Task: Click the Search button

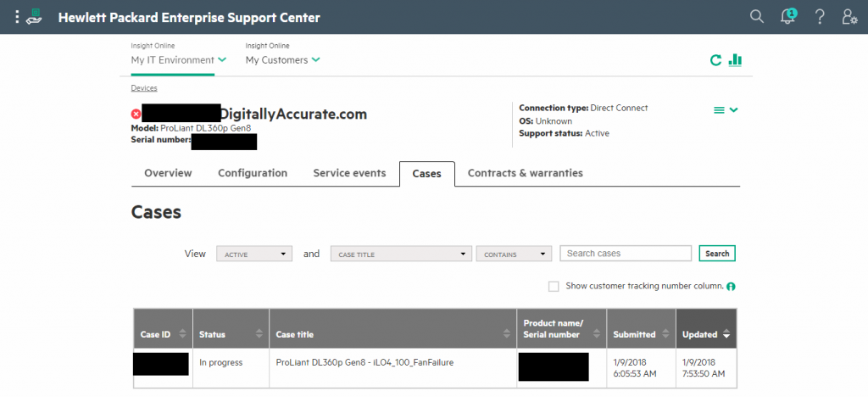Action: 717,254
